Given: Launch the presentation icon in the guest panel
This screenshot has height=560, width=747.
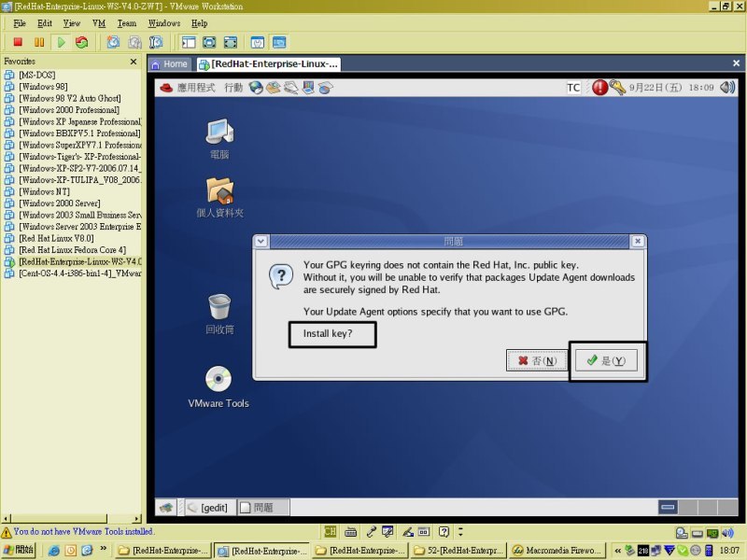Looking at the screenshot, I should [x=308, y=88].
